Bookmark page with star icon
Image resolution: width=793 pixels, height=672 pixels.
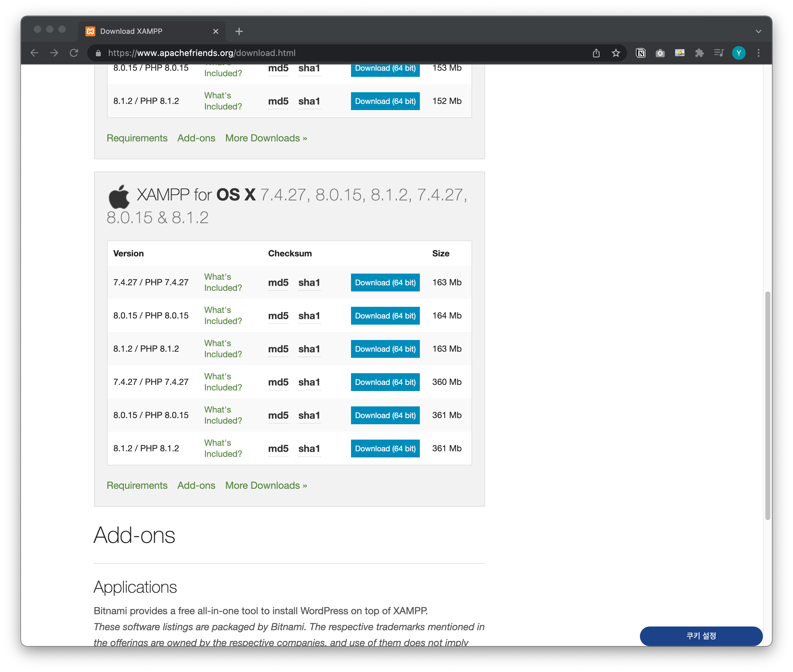click(x=616, y=53)
